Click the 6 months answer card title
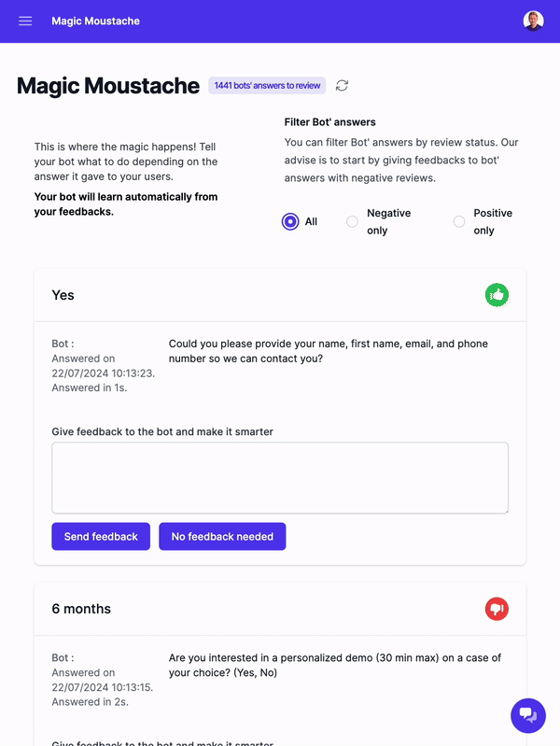560x746 pixels. [81, 609]
